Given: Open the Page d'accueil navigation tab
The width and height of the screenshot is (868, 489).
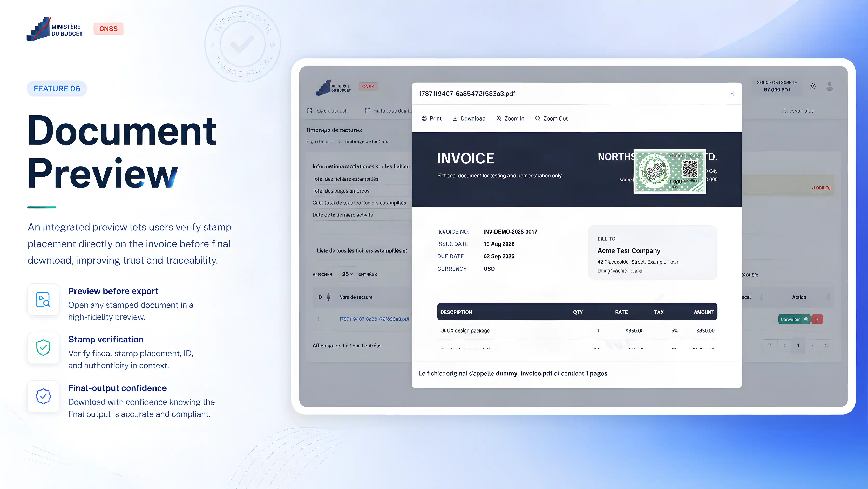Looking at the screenshot, I should (x=327, y=111).
